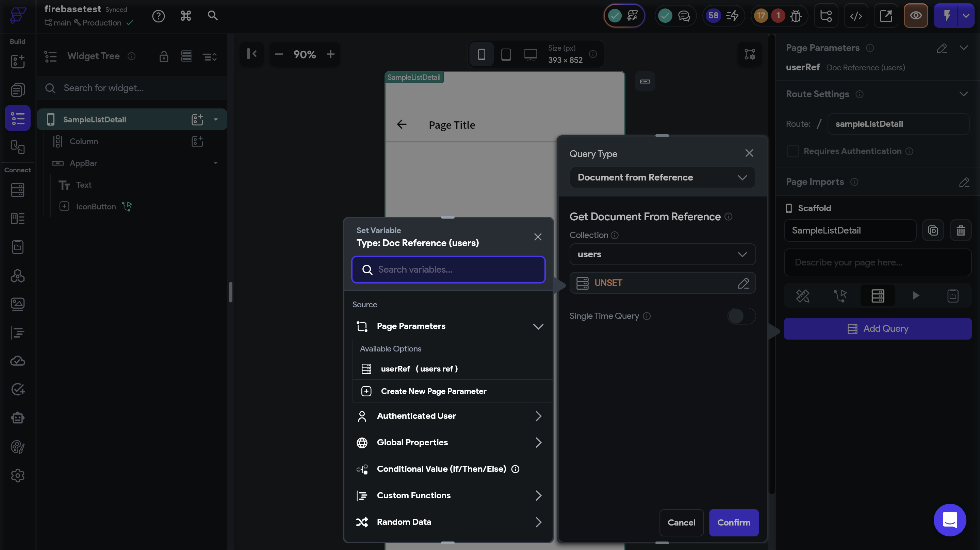Select userRef page parameter option
Image resolution: width=980 pixels, height=550 pixels.
(x=419, y=369)
